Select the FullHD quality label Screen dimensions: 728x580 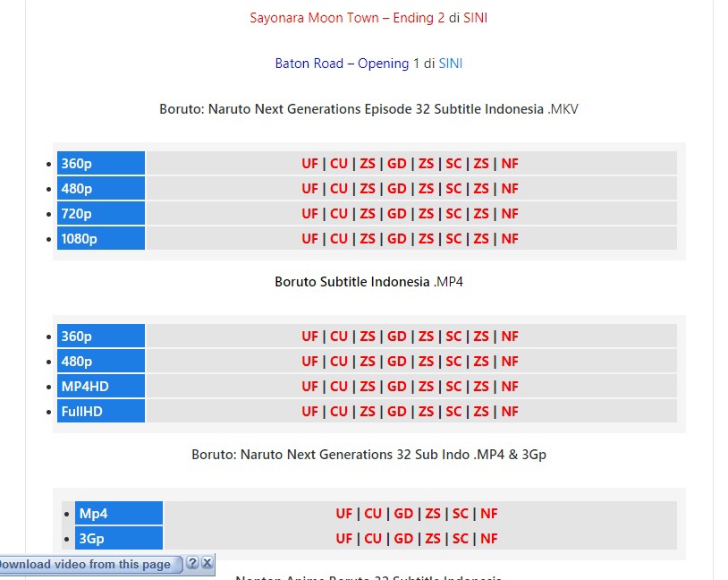point(101,412)
